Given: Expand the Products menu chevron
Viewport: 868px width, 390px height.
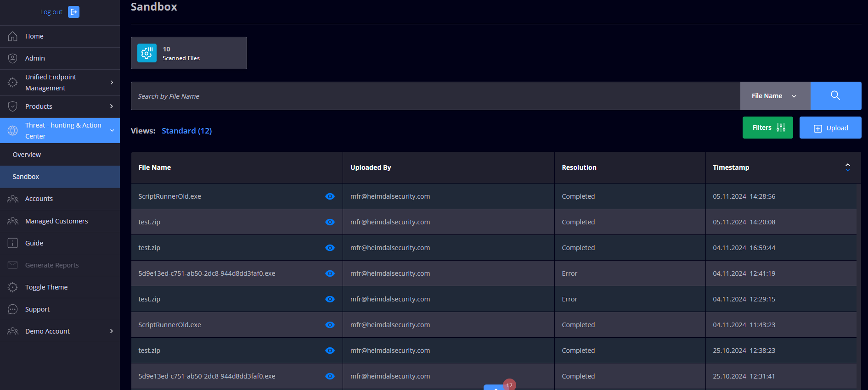Looking at the screenshot, I should [x=112, y=106].
